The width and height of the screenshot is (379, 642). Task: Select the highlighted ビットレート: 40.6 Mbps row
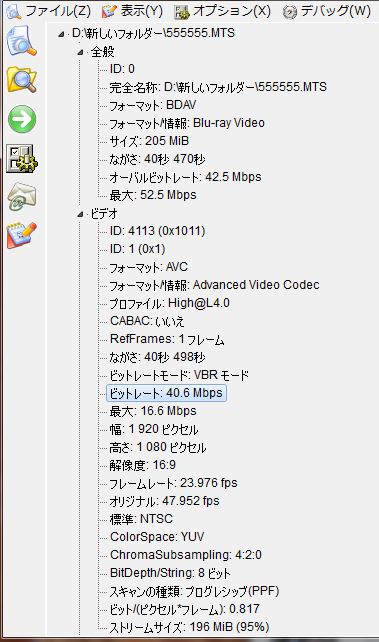click(166, 393)
